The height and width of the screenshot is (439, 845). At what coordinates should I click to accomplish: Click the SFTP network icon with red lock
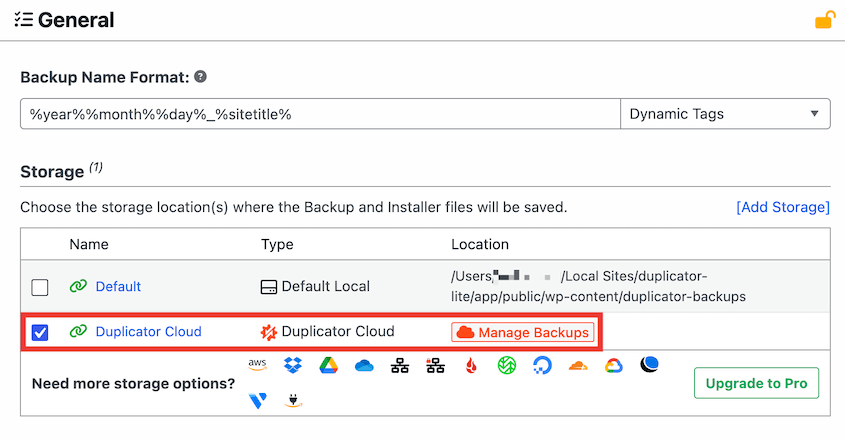coord(435,366)
